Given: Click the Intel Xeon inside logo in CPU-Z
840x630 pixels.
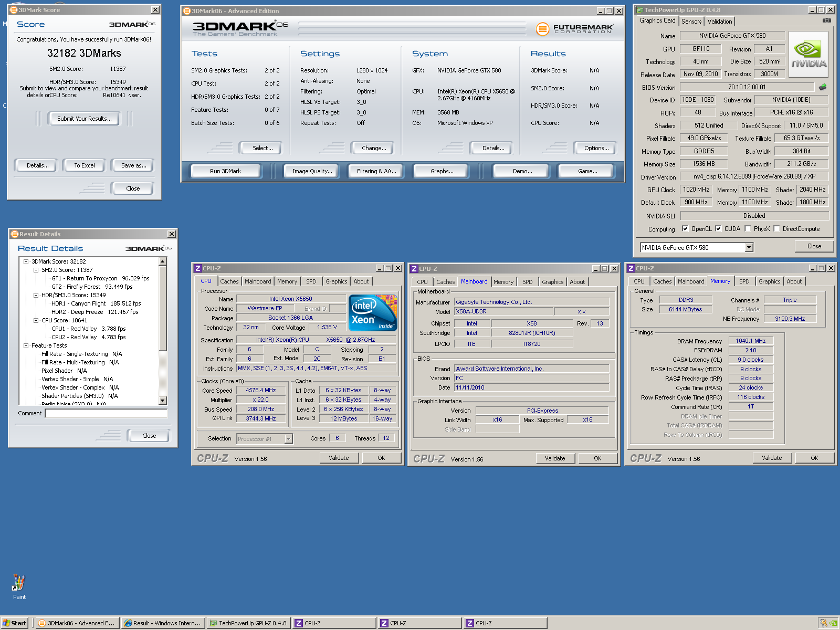Looking at the screenshot, I should coord(373,313).
